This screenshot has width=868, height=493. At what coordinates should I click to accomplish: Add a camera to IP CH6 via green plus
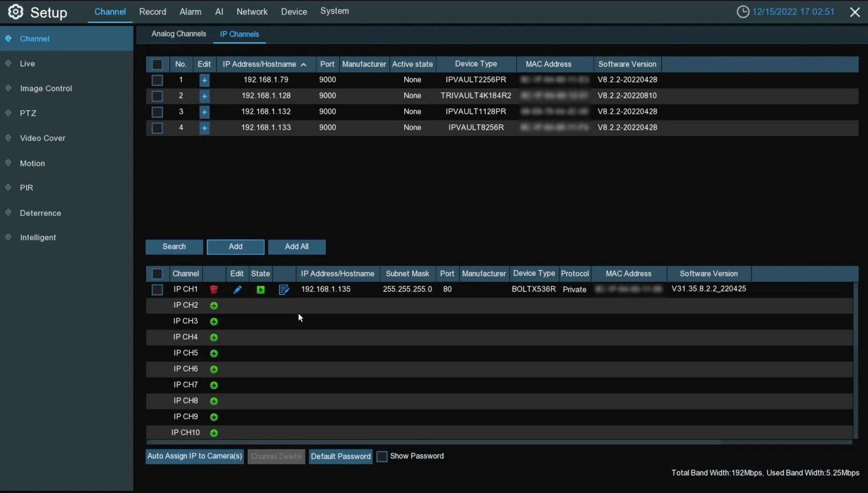click(214, 369)
